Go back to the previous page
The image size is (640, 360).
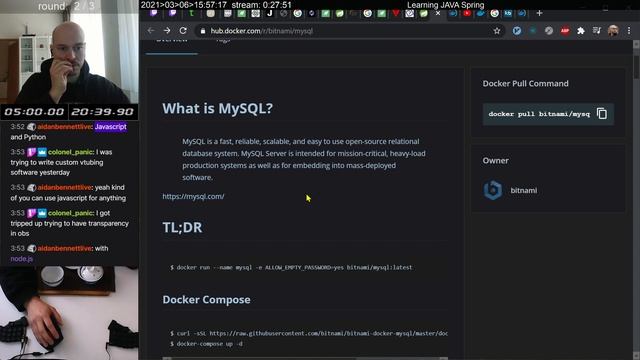151,31
